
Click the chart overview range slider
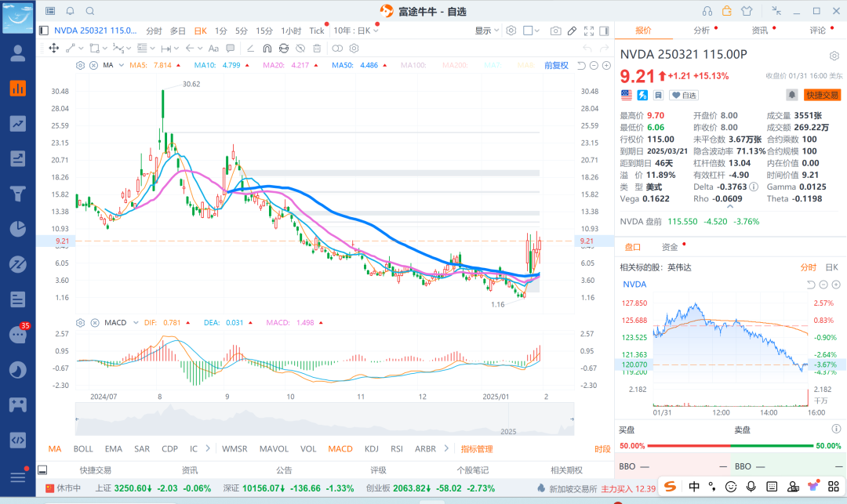324,419
